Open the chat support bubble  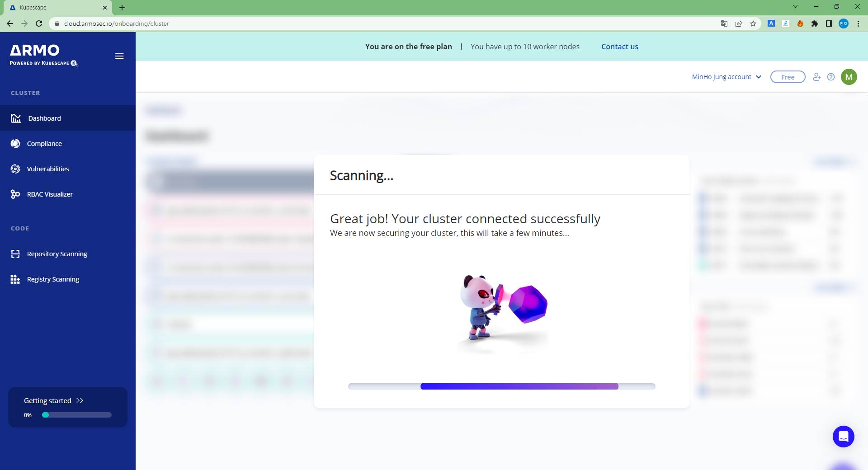point(843,437)
